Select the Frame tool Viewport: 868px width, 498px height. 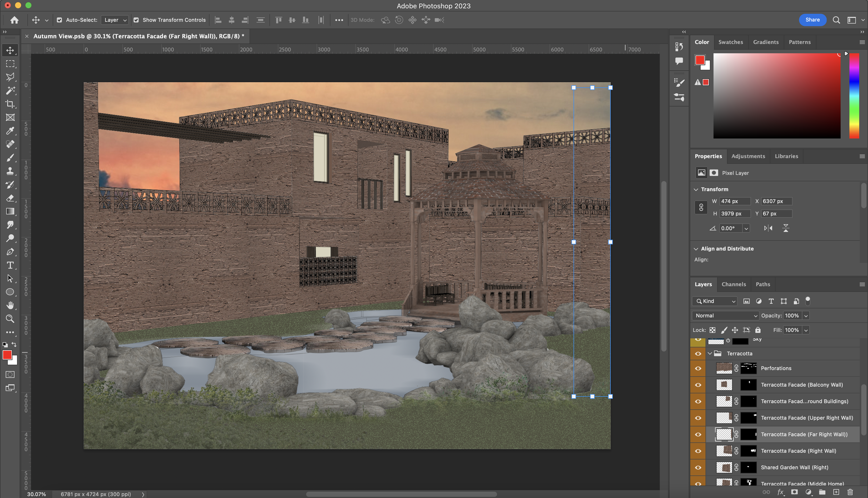pos(10,117)
